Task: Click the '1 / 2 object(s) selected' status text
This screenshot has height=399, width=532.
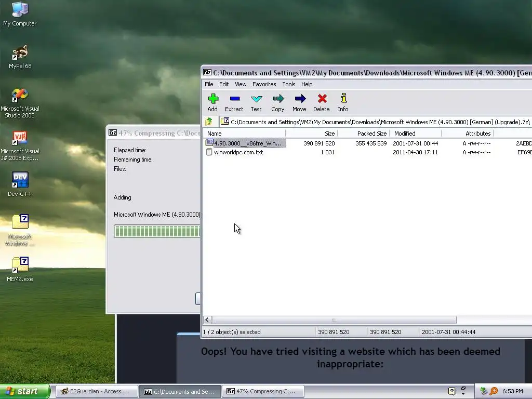Action: click(232, 332)
